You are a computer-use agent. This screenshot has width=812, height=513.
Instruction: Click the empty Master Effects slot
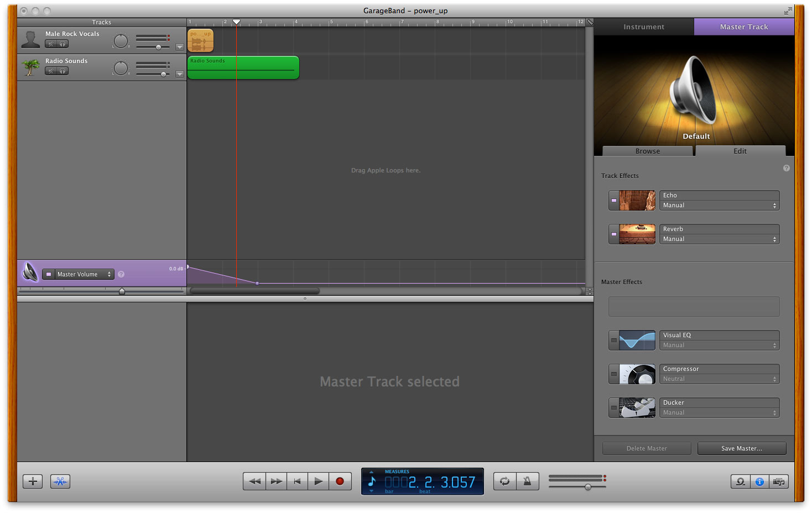694,307
